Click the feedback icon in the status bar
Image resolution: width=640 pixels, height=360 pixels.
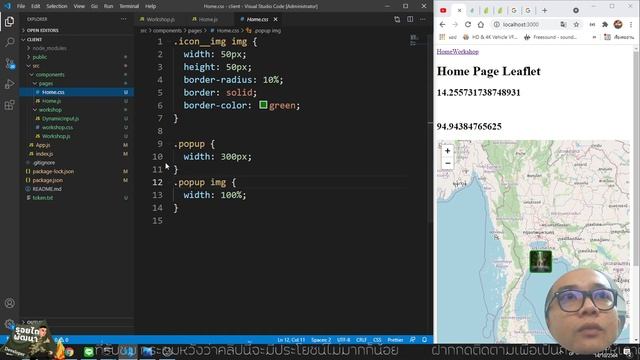click(x=413, y=340)
